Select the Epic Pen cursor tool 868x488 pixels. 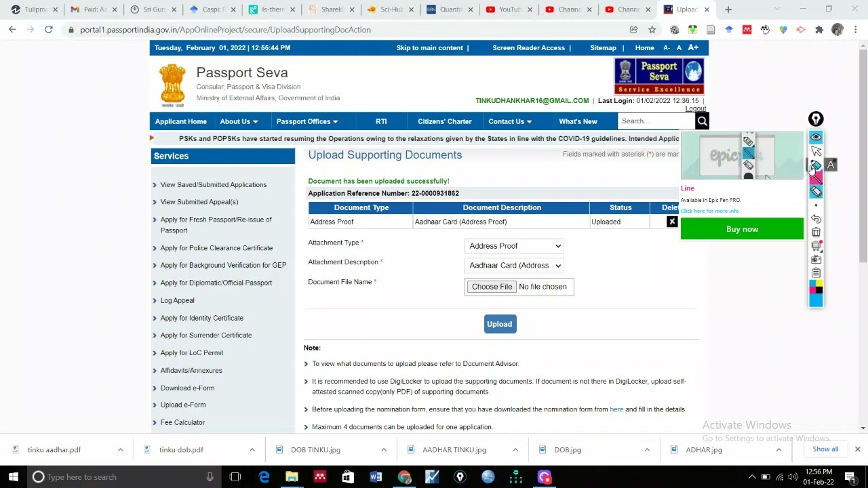point(816,150)
